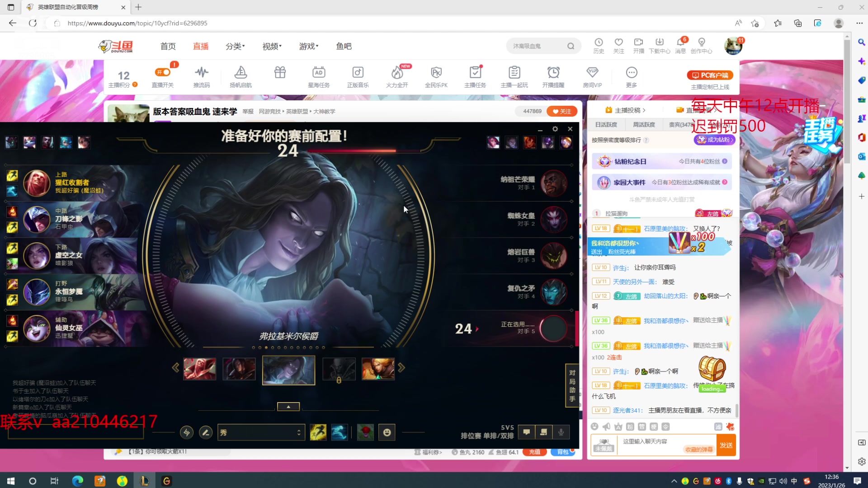This screenshot has width=868, height=488.
Task: Open 收藏的弹幕 saved danmaku
Action: click(699, 450)
